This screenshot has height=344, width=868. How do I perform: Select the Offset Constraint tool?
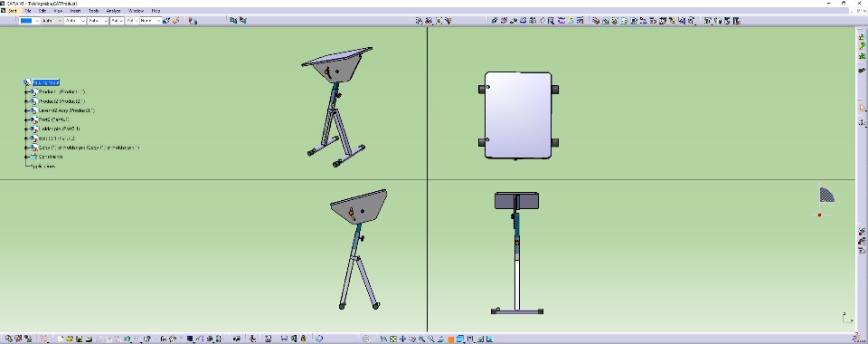[x=514, y=21]
